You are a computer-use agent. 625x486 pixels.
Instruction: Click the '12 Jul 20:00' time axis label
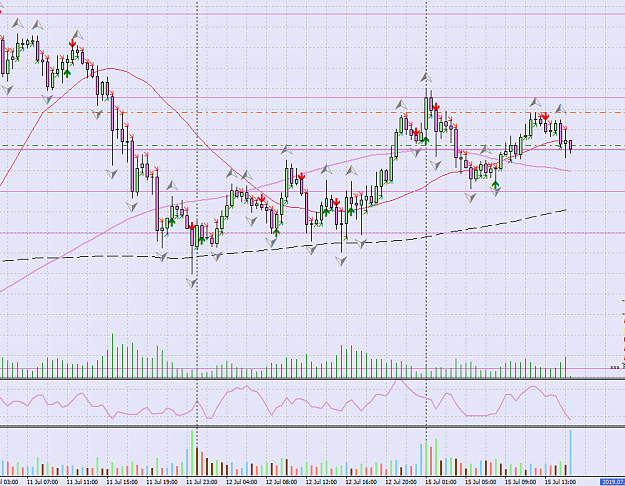point(401,482)
